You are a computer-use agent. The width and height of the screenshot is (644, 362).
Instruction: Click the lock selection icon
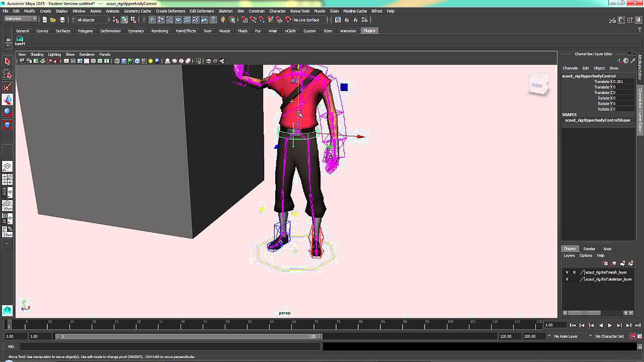(x=223, y=20)
